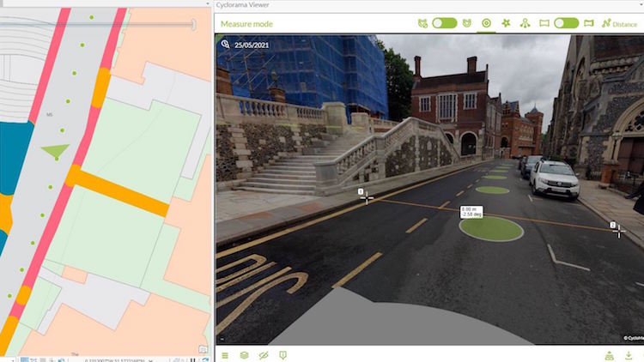644x362 pixels.
Task: Click the Measure mode label
Action: pyautogui.click(x=246, y=24)
